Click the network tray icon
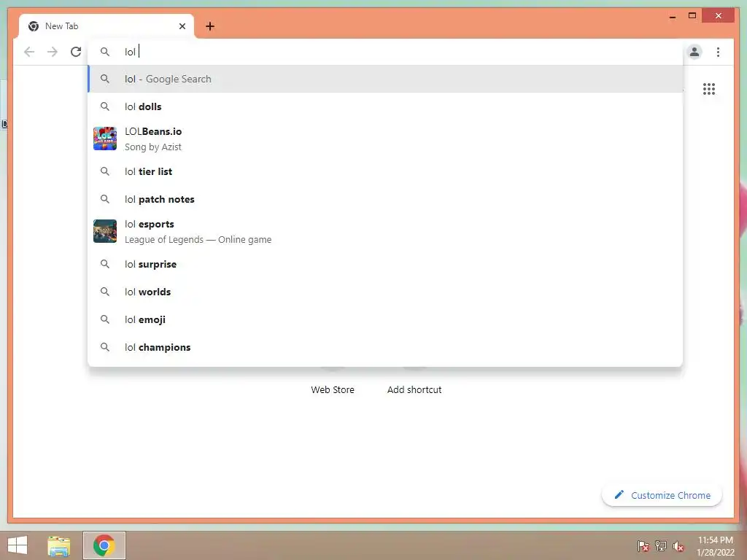 pyautogui.click(x=661, y=546)
